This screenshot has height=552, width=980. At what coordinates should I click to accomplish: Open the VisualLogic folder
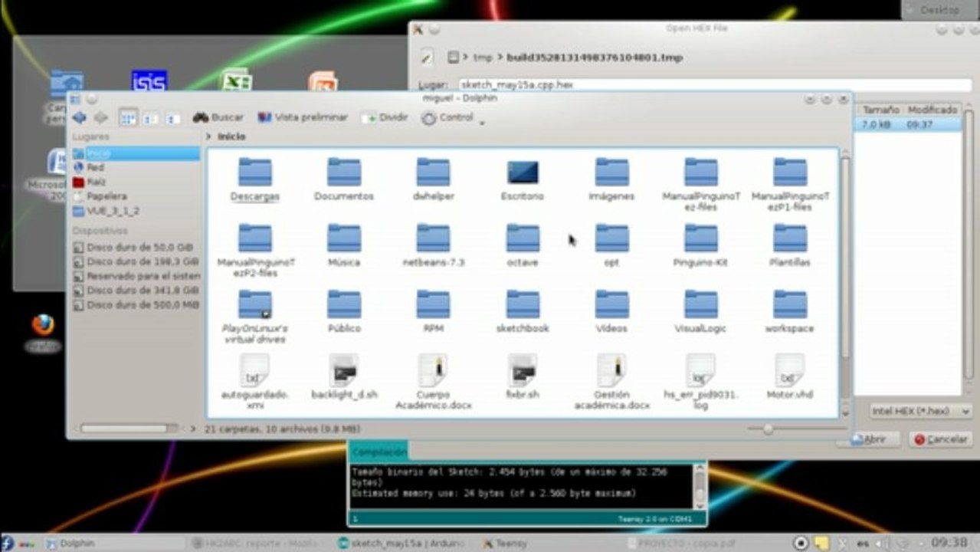pos(700,311)
